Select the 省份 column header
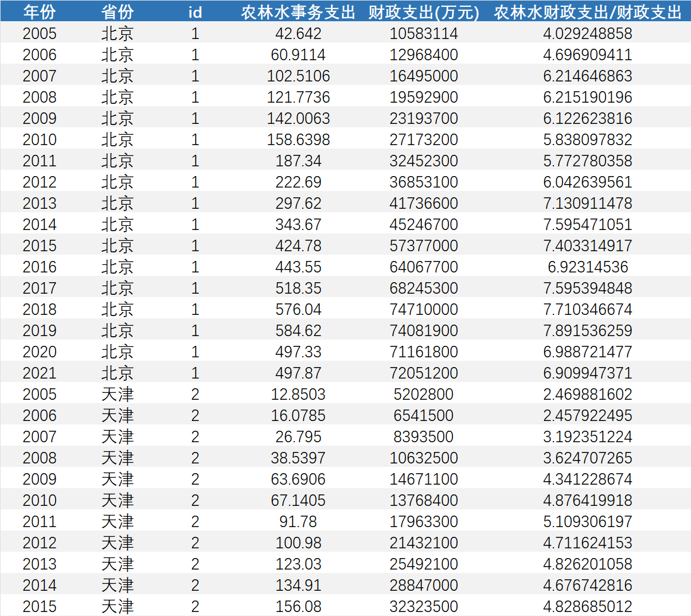 click(x=118, y=12)
